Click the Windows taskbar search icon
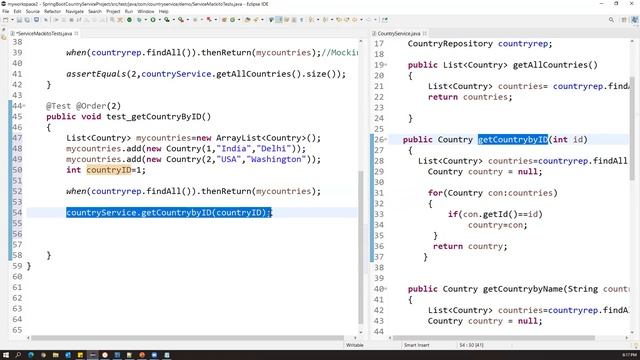 (x=18, y=355)
